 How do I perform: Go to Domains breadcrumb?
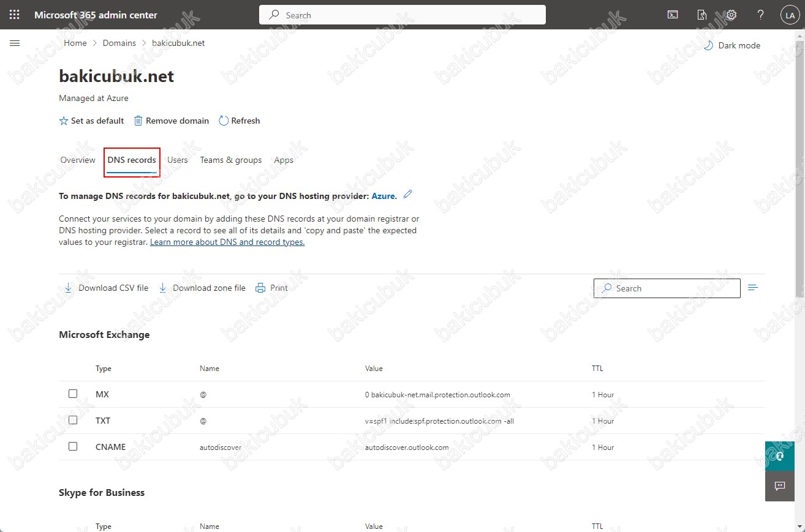119,43
